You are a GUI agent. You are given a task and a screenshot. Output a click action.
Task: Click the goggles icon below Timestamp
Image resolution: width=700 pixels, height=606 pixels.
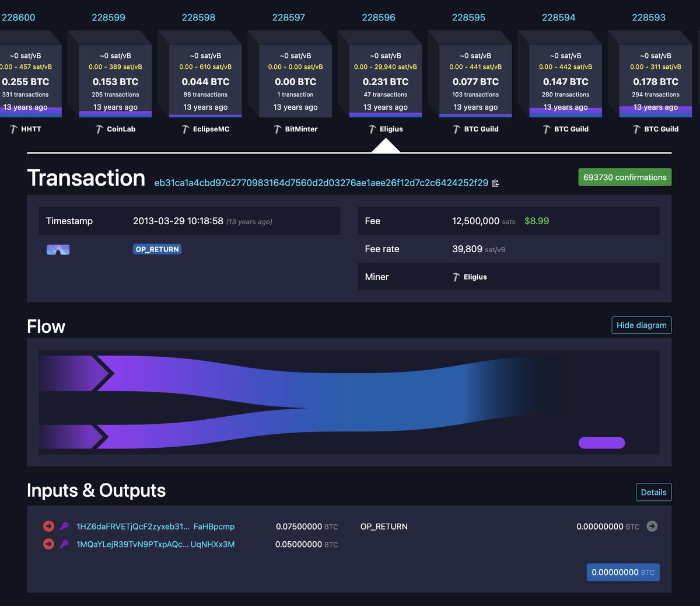point(58,249)
